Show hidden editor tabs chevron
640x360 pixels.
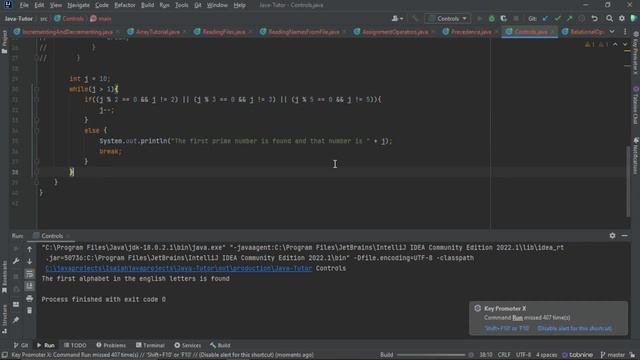pos(612,31)
